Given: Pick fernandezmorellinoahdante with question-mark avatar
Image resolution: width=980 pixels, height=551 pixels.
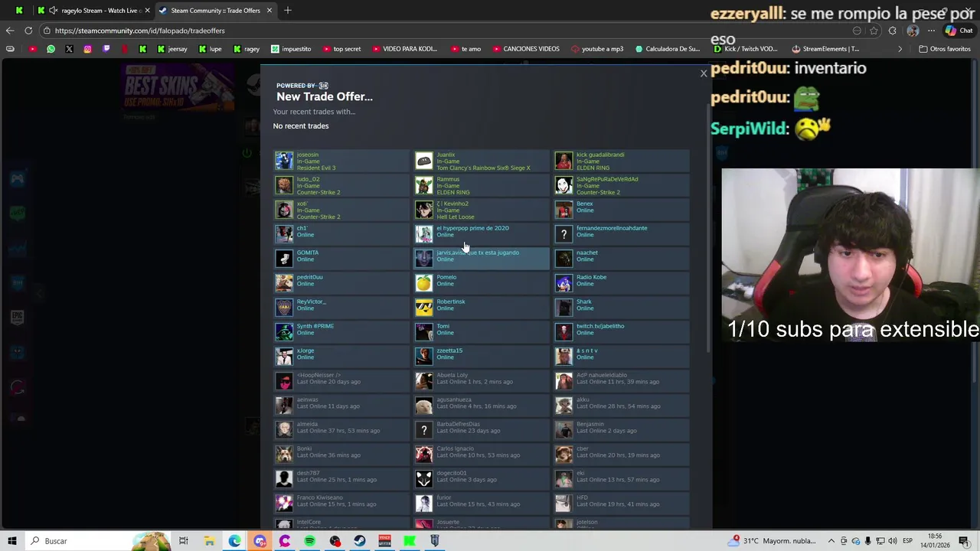Looking at the screenshot, I should (x=622, y=235).
